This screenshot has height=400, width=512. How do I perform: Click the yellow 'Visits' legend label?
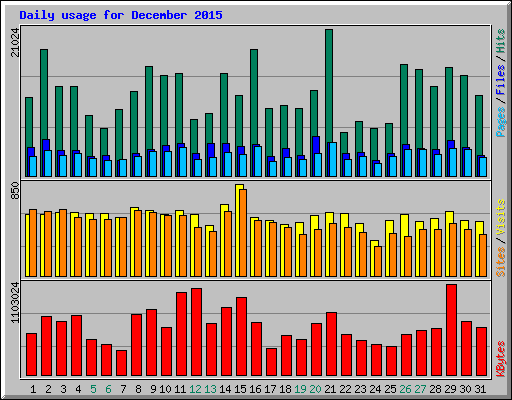[x=500, y=218]
